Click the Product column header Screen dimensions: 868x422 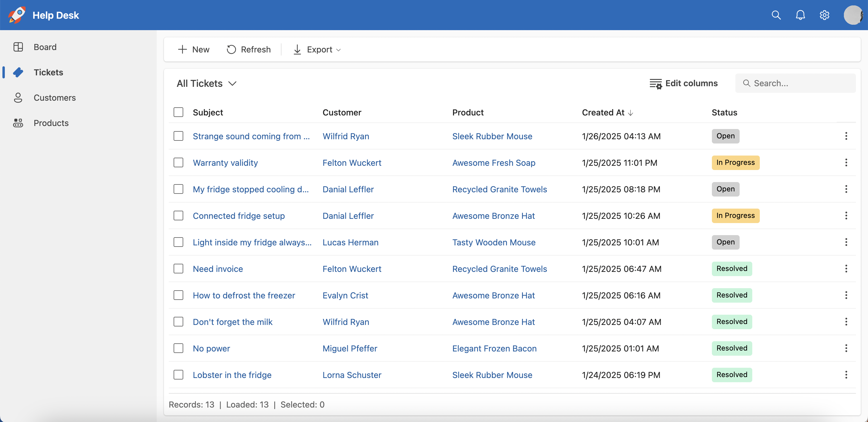click(468, 112)
